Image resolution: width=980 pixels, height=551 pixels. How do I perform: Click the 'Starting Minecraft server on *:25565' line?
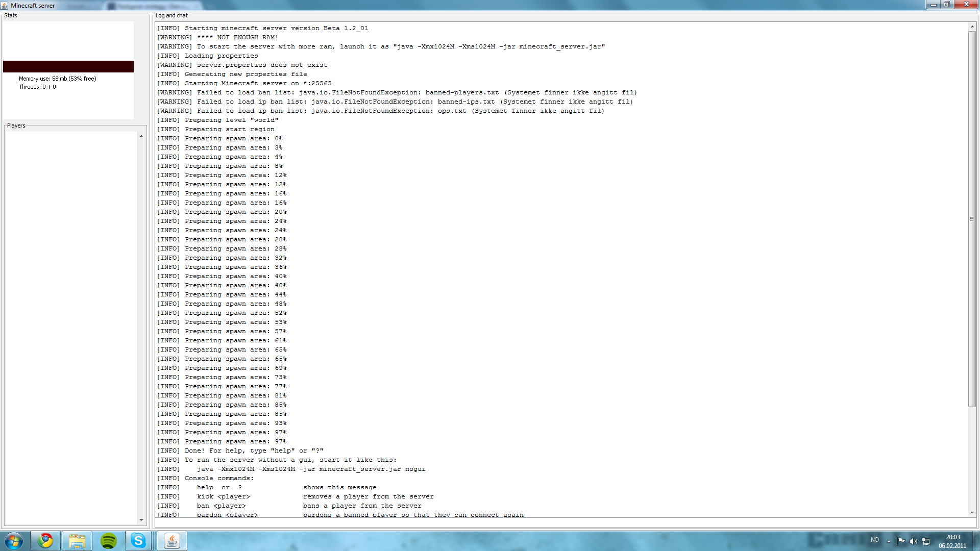tap(244, 83)
